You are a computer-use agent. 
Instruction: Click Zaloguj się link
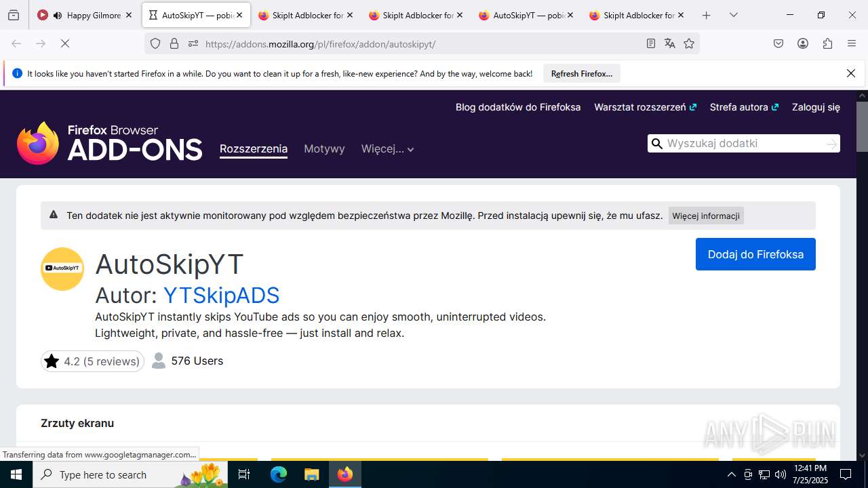pos(816,107)
